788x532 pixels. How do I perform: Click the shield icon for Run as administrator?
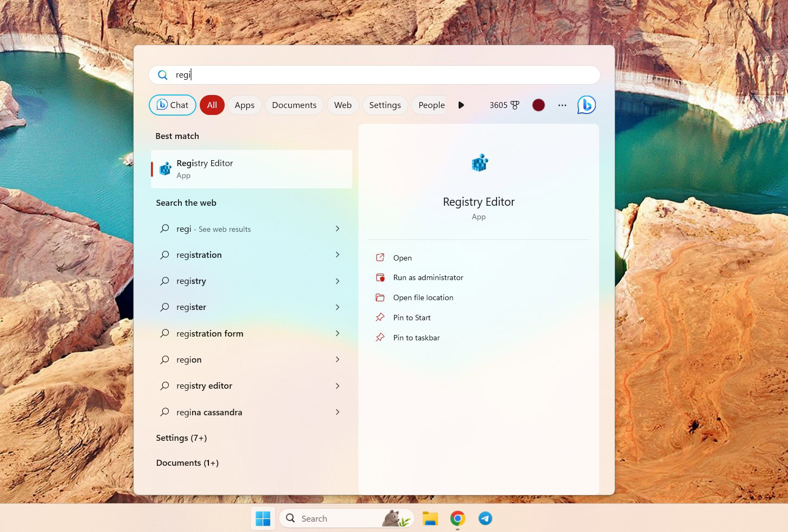[380, 277]
